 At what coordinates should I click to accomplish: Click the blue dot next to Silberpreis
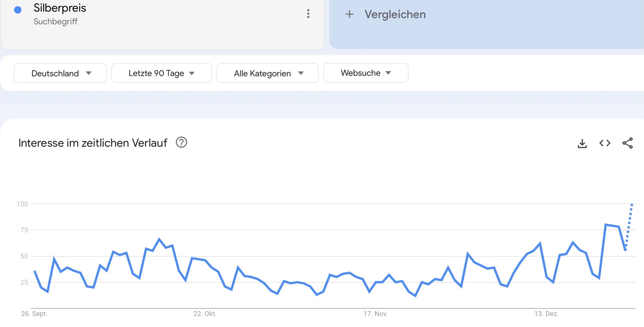pos(18,10)
